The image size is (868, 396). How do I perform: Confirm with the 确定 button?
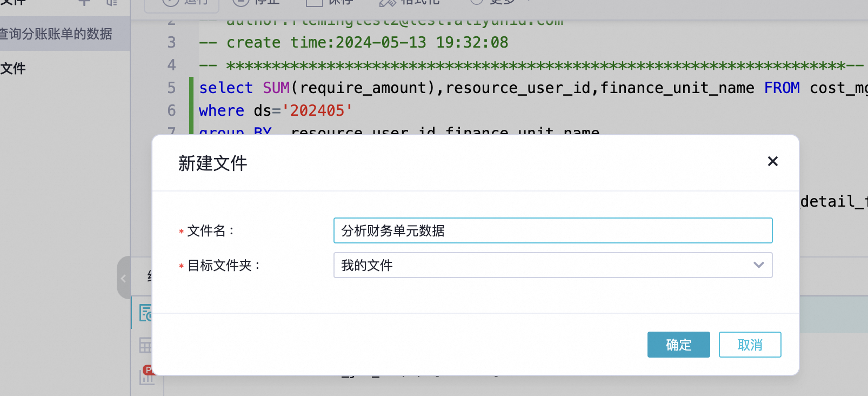[x=678, y=345]
